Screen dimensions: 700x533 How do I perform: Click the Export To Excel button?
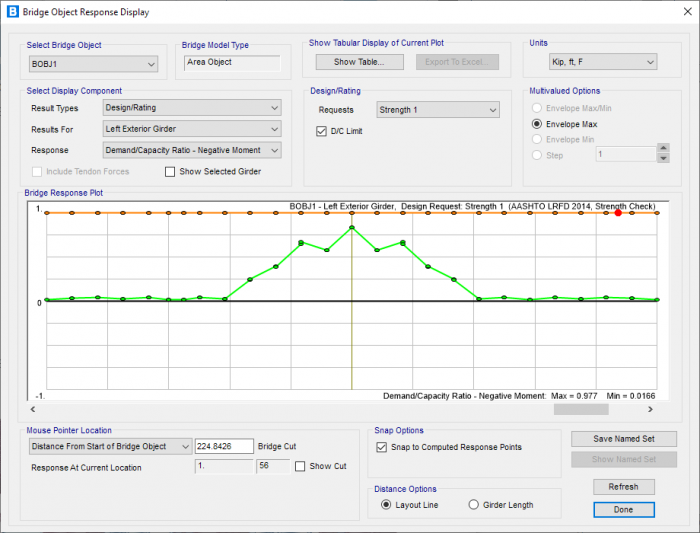coord(457,62)
